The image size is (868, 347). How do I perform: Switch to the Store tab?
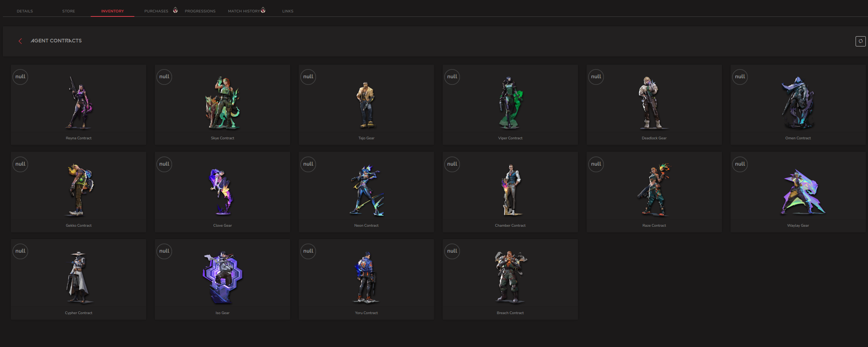(x=69, y=11)
